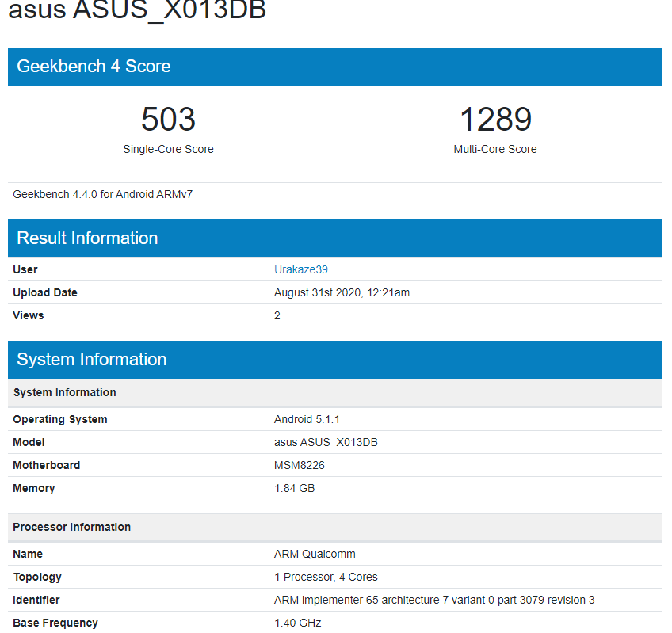Screen dimensions: 672x633
Task: Click the Operating System row label
Action: click(60, 420)
